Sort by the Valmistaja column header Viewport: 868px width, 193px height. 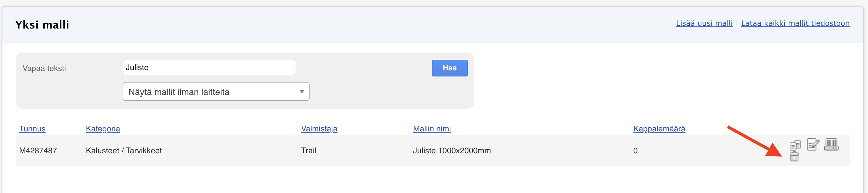click(319, 129)
